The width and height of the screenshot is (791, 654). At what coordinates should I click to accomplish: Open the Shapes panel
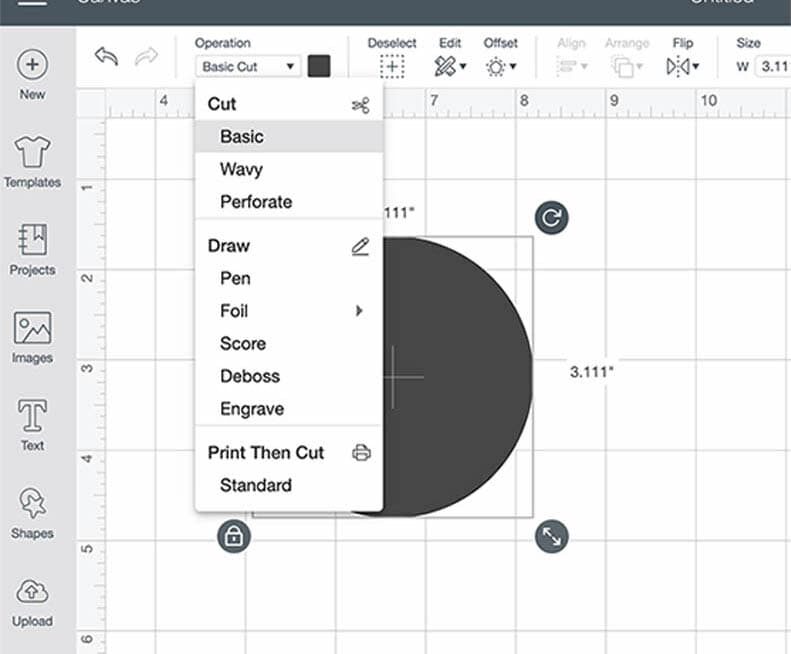coord(32,513)
